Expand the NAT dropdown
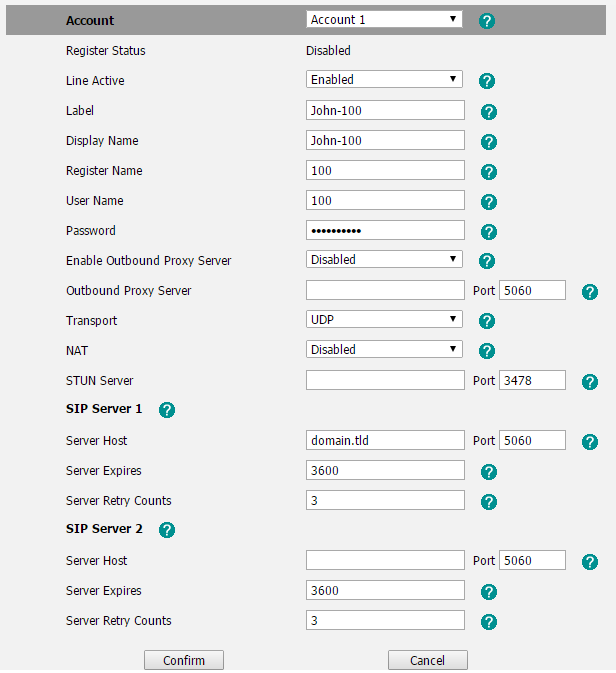Image resolution: width=616 pixels, height=673 pixels. 384,349
